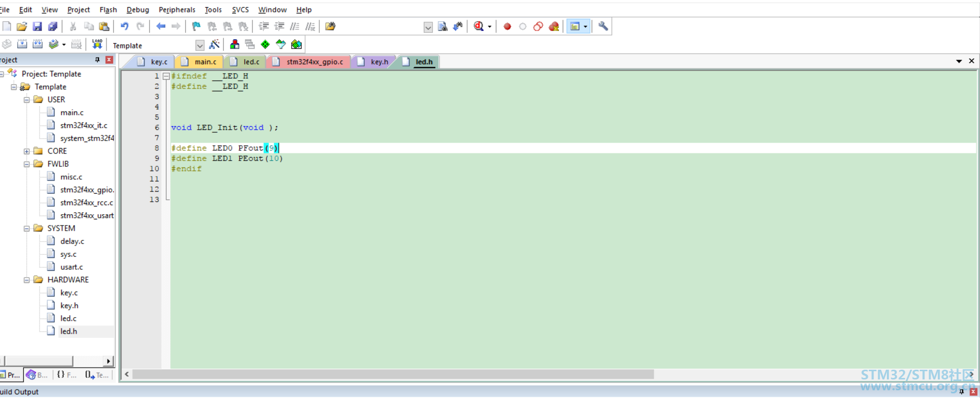Build the target files
This screenshot has width=980, height=398.
[22, 44]
